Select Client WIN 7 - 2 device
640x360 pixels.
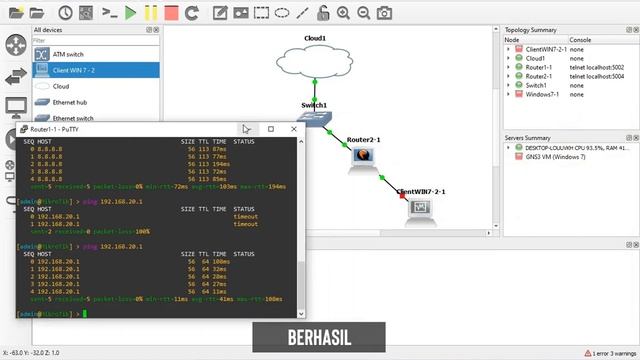[96, 70]
